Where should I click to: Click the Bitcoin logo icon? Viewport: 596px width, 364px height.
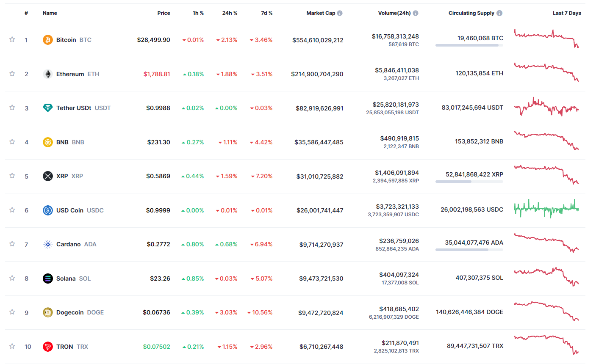(48, 40)
